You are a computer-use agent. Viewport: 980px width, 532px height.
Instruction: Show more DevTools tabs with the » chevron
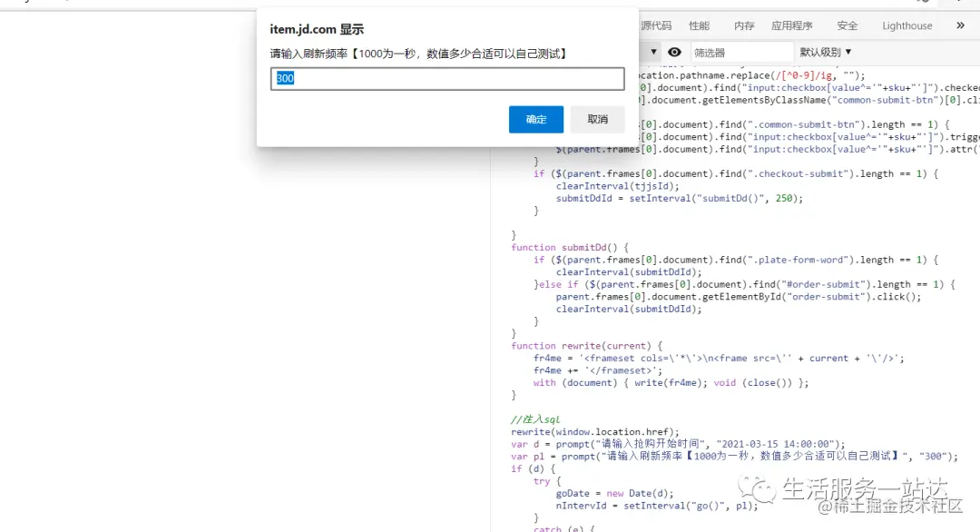click(x=961, y=25)
